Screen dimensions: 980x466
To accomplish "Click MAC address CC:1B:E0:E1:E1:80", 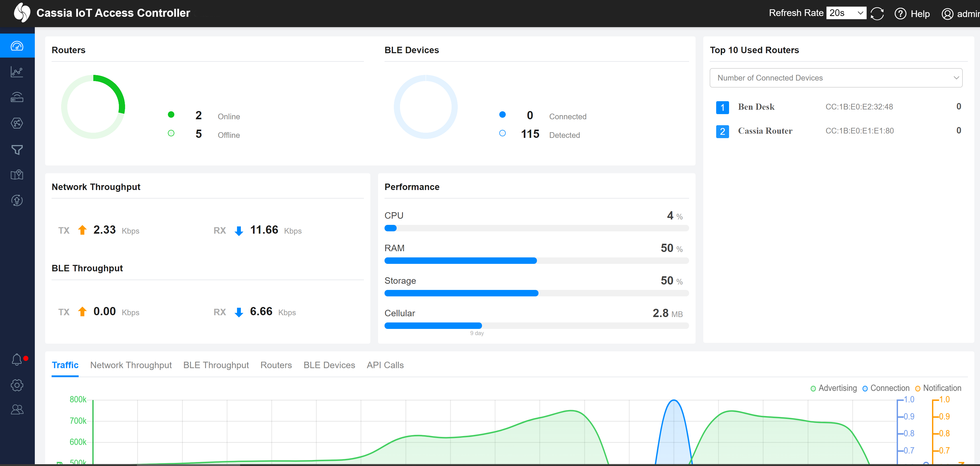I will (859, 131).
